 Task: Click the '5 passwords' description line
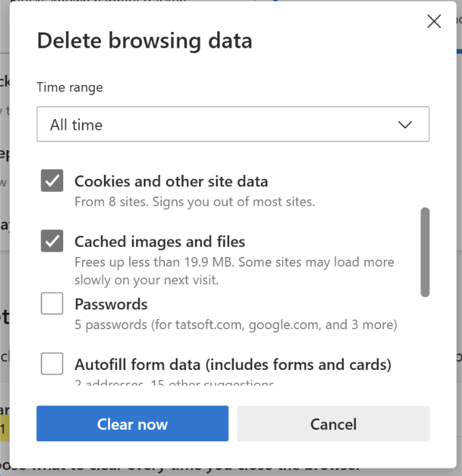[235, 324]
